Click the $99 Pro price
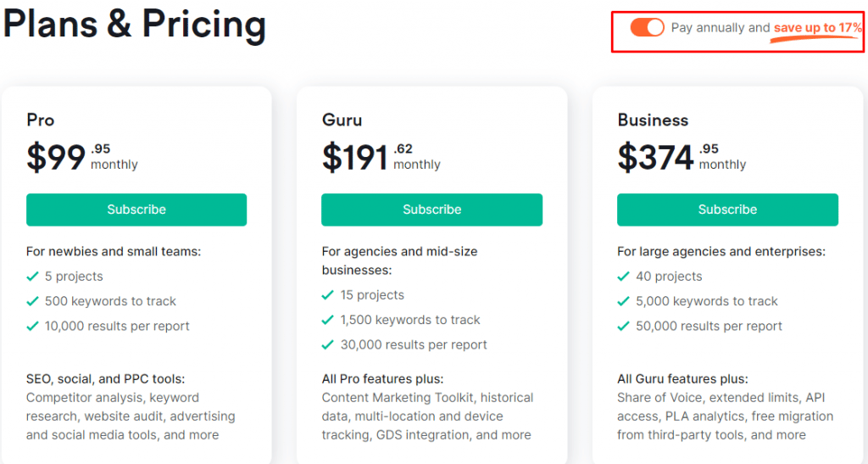Screen dimensions: 868x464 pos(56,157)
